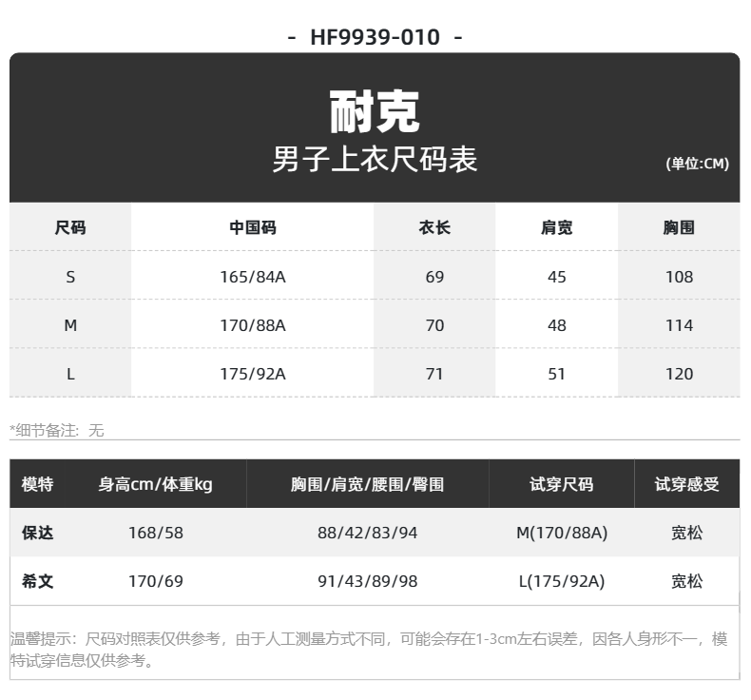
Task: Click the model name 希文
Action: [x=37, y=581]
